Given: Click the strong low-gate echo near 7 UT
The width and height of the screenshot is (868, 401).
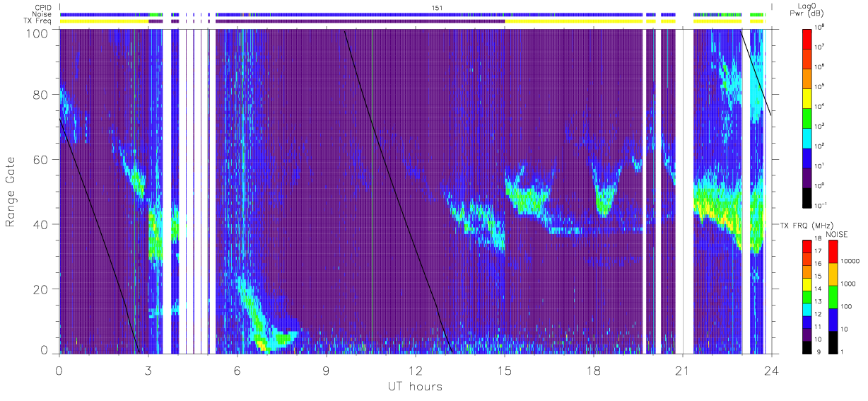Looking at the screenshot, I should (x=265, y=338).
